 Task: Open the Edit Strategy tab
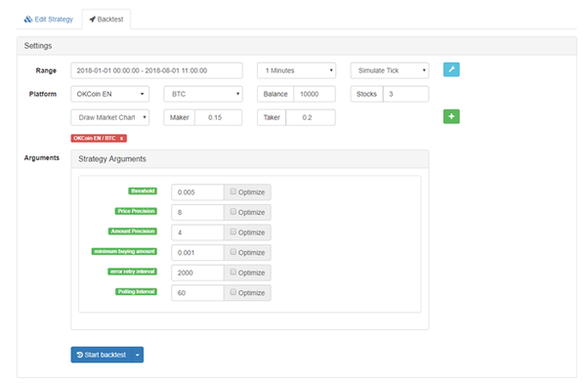[x=49, y=20]
